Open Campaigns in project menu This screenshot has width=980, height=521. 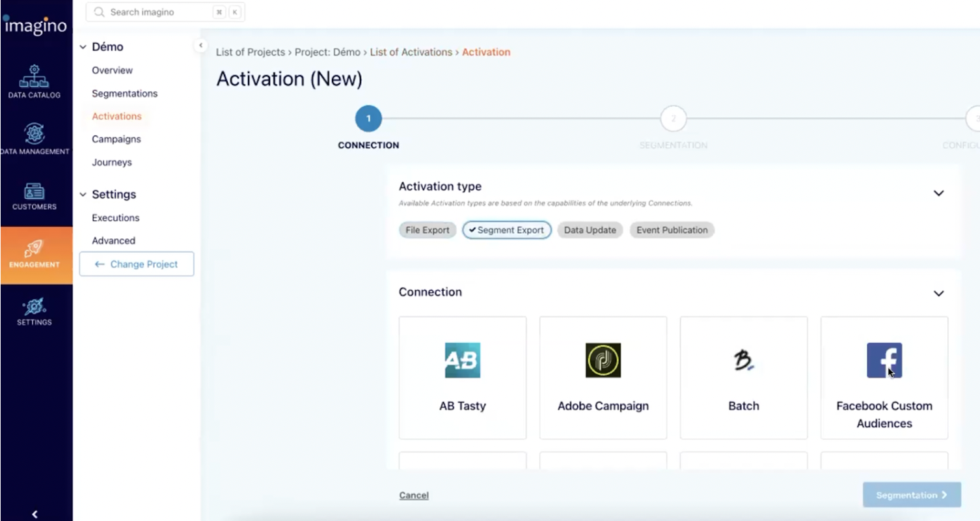(116, 139)
